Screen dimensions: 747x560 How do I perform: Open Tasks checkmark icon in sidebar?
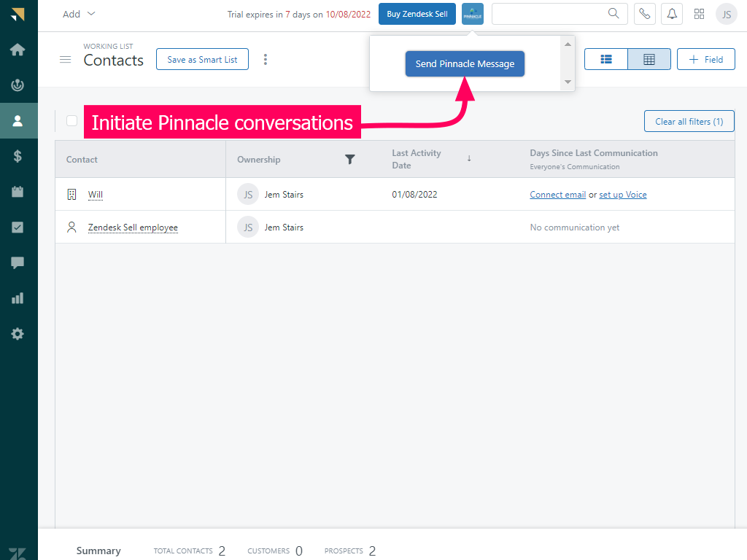coord(18,227)
